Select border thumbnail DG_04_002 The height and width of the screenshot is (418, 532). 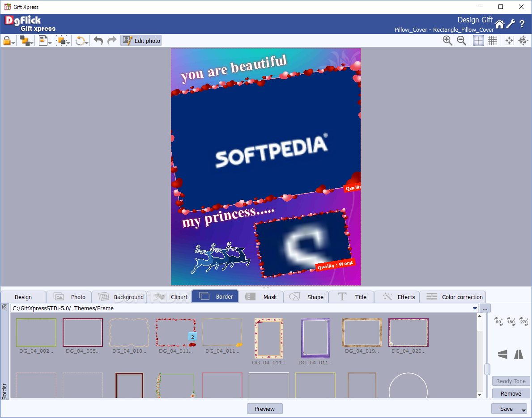36,333
